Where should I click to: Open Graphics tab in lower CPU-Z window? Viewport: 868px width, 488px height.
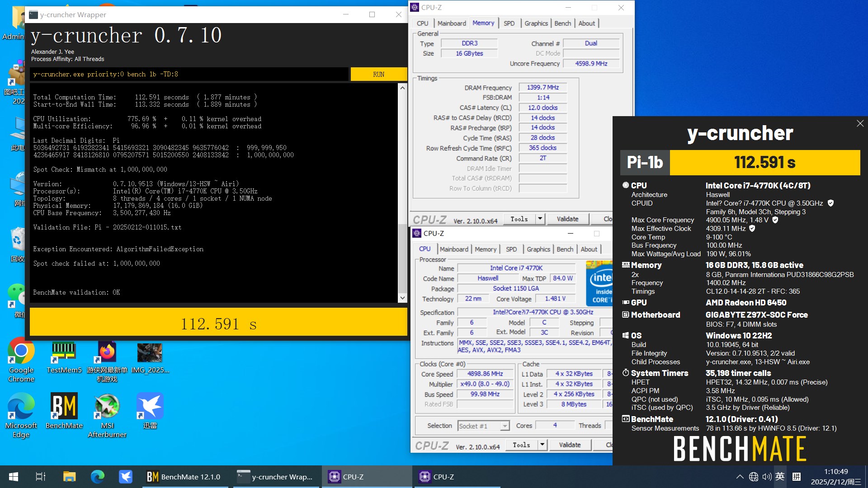coord(538,249)
